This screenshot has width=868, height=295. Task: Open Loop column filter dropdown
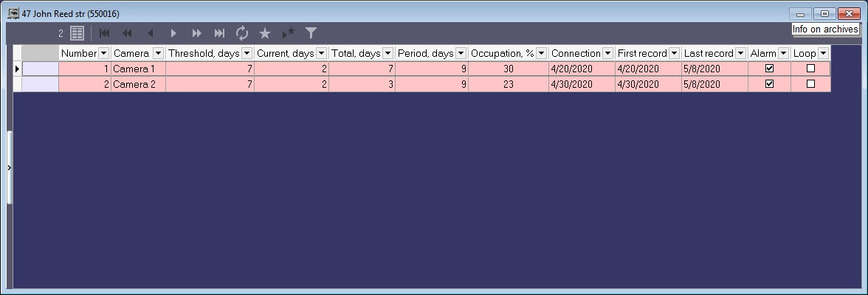click(823, 53)
